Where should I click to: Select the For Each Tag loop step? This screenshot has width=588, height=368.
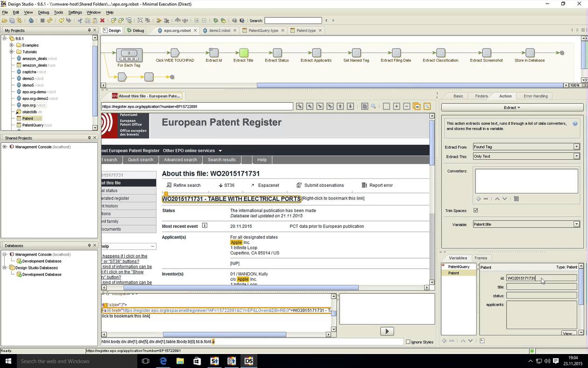[129, 55]
